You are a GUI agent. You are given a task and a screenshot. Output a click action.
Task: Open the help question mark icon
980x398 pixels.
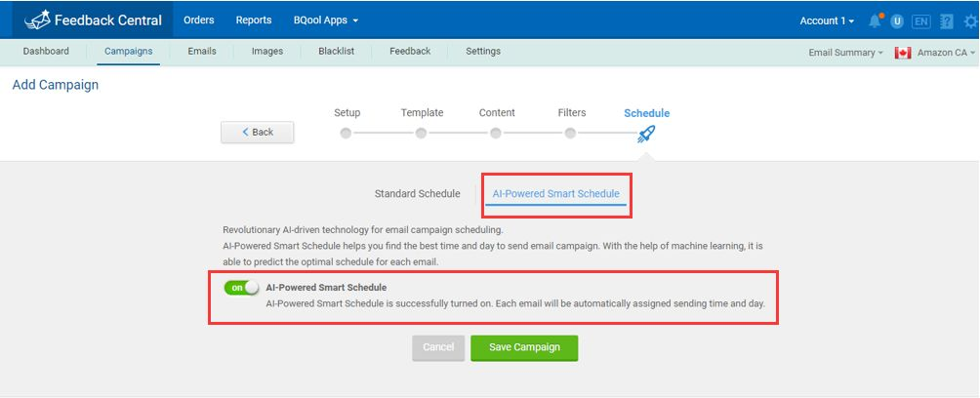pos(946,21)
